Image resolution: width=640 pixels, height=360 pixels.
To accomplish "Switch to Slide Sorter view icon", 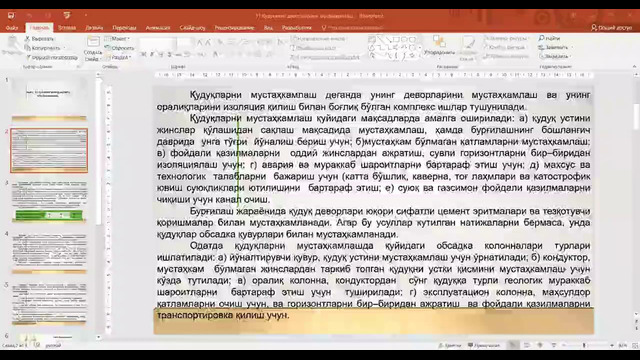I will (x=527, y=345).
